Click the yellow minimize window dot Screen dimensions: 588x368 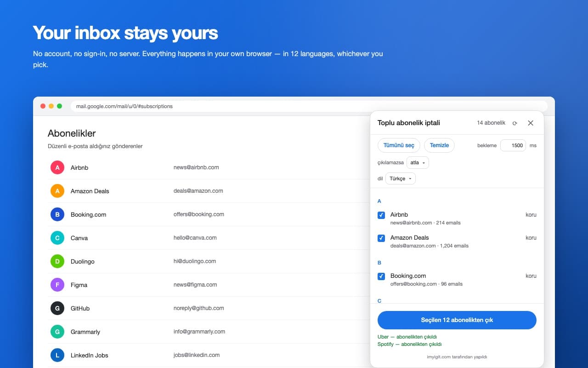(51, 106)
